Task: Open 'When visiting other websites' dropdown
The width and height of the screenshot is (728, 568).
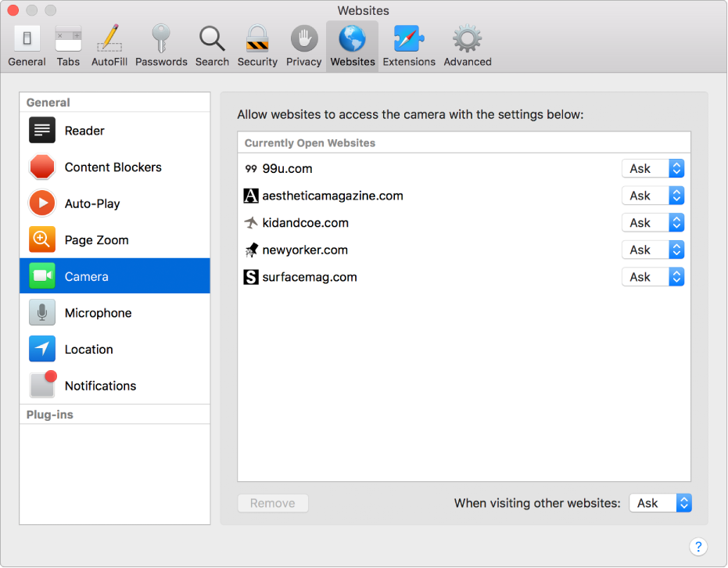Action: click(660, 503)
